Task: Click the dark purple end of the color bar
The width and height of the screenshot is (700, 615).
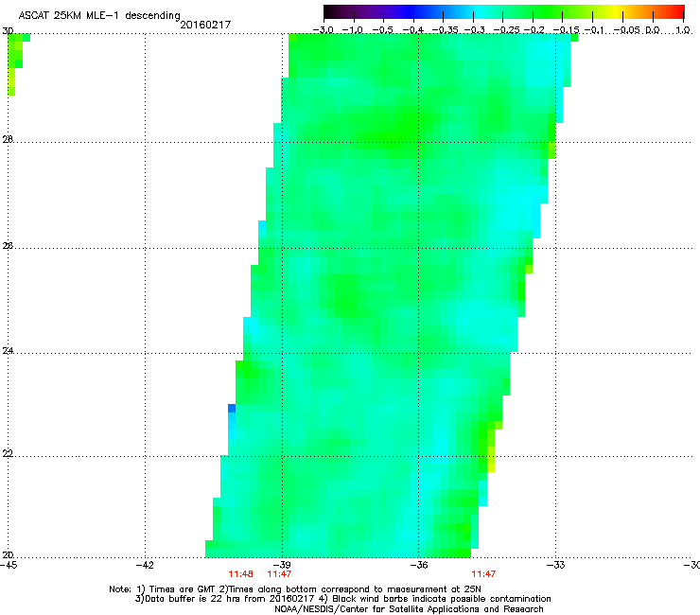Action: (332, 11)
